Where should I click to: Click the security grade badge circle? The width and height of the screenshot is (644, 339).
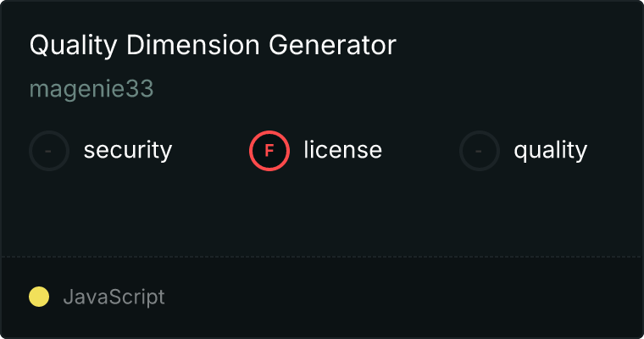pyautogui.click(x=49, y=151)
